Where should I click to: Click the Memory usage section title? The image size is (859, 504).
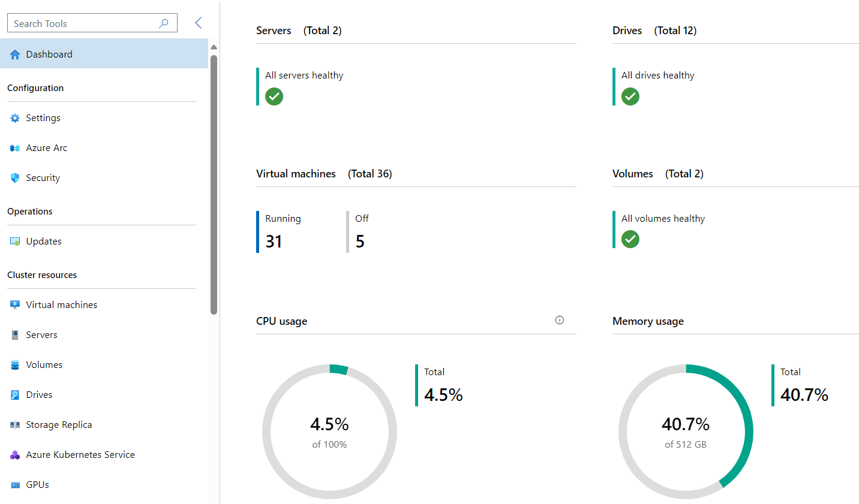point(648,321)
